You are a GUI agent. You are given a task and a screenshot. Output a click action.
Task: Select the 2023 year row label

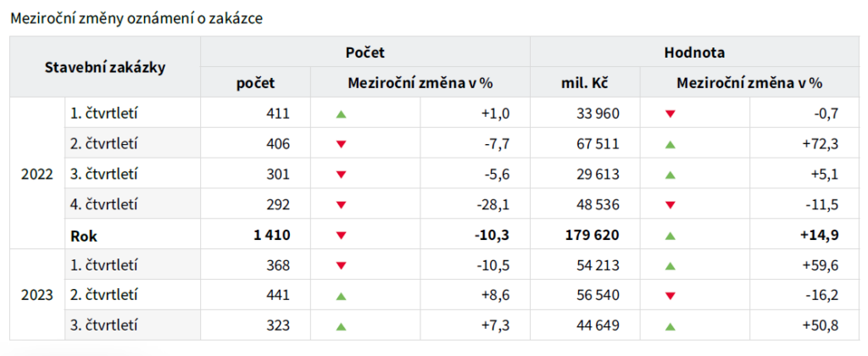tap(37, 296)
